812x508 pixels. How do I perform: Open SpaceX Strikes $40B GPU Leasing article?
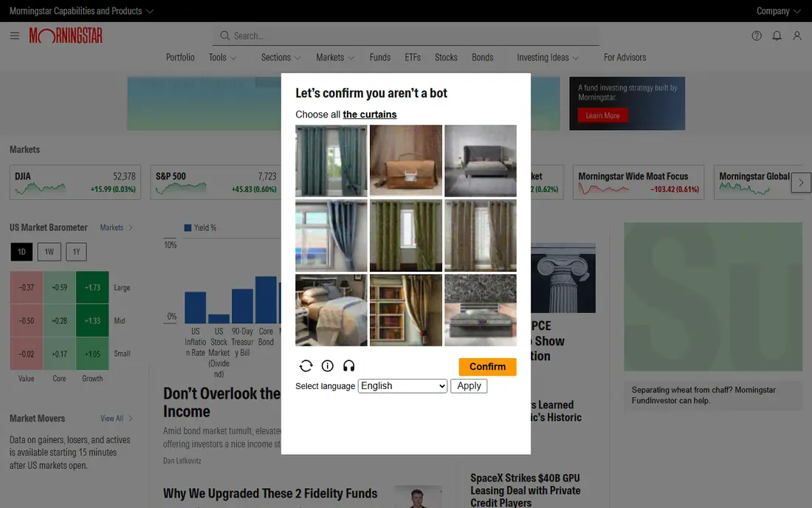tap(525, 490)
